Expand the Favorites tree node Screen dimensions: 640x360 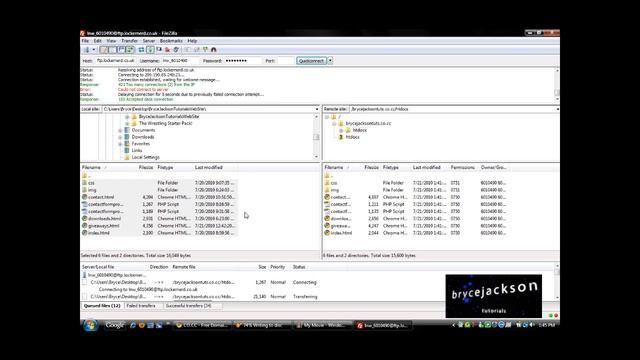pos(120,144)
